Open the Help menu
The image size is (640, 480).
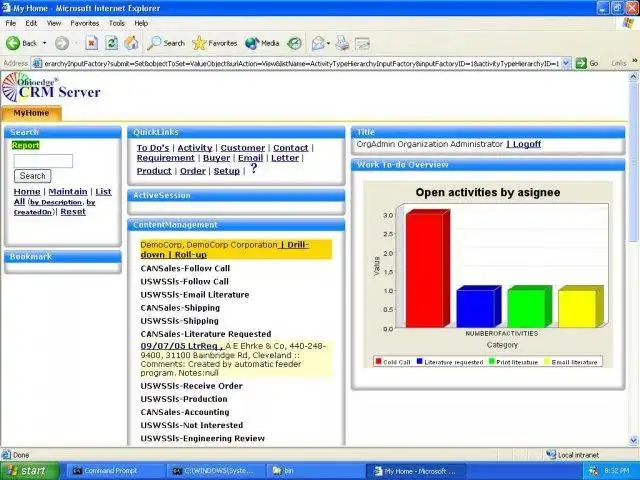pyautogui.click(x=141, y=23)
